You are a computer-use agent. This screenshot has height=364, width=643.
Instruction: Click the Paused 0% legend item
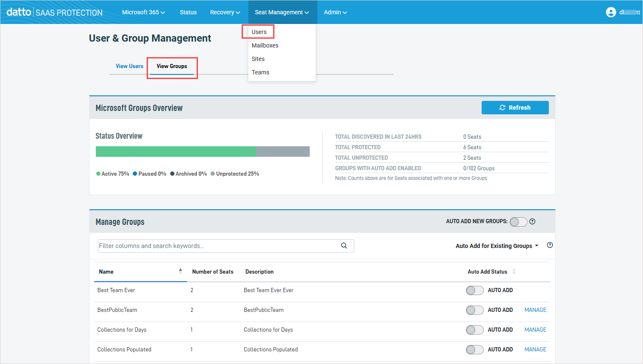click(150, 174)
